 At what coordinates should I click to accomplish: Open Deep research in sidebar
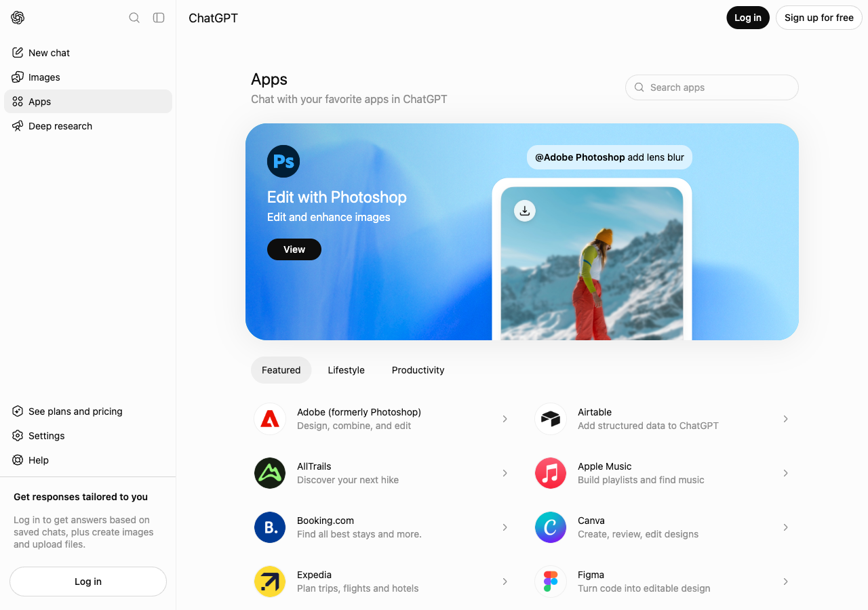point(88,126)
